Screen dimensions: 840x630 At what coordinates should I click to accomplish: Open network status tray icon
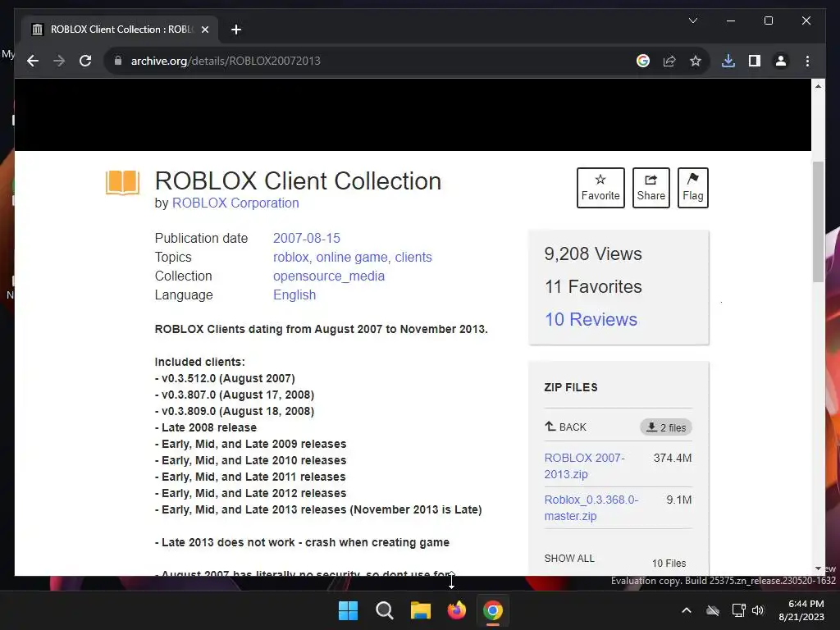point(739,610)
